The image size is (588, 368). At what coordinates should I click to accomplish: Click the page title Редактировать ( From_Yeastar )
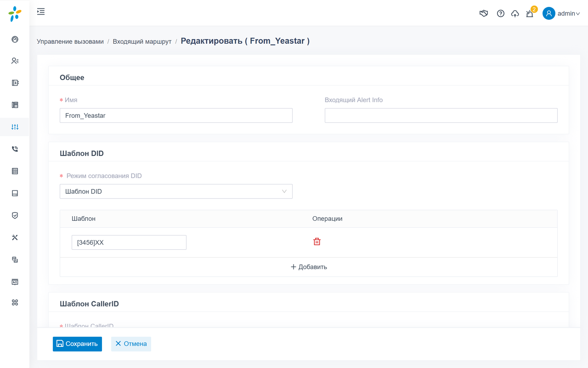pyautogui.click(x=245, y=41)
